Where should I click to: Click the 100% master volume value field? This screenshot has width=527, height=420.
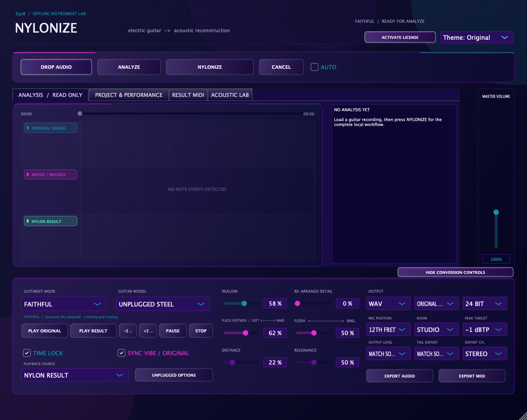click(x=496, y=259)
